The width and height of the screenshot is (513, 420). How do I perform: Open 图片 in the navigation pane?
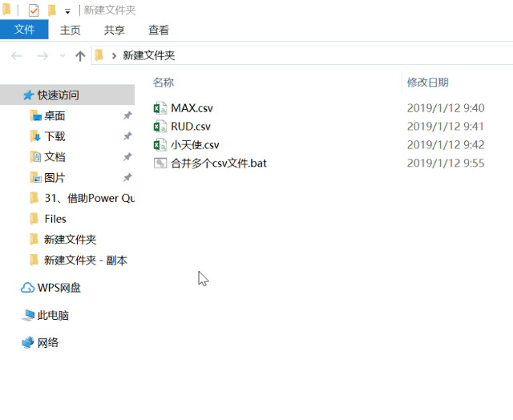click(55, 178)
